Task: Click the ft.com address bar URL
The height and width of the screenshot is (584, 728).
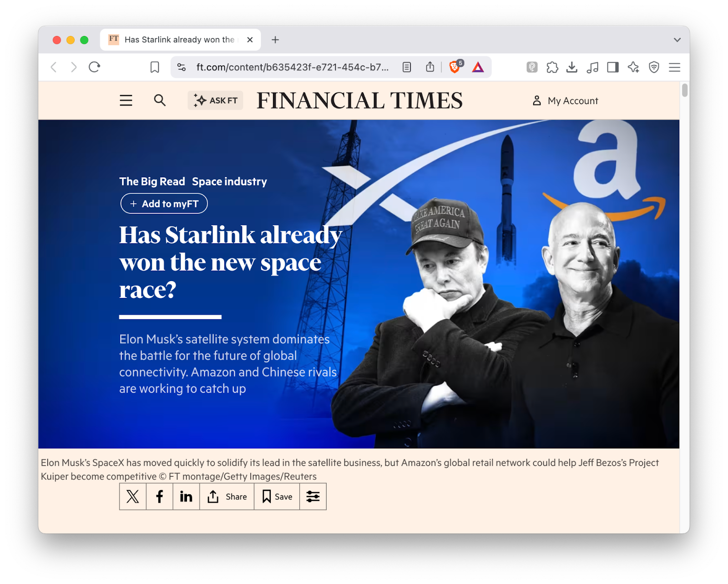Action: (x=292, y=67)
